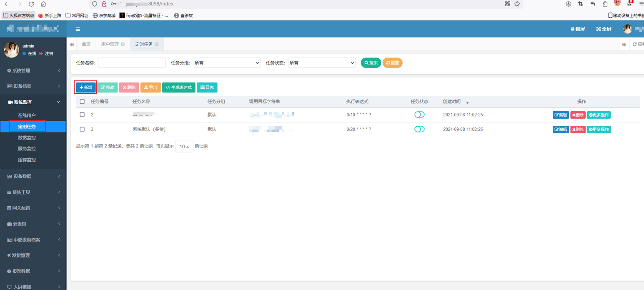Viewport: 644px width, 290px height.
Task: Click the hamburger menu toggle icon
Action: point(78,29)
